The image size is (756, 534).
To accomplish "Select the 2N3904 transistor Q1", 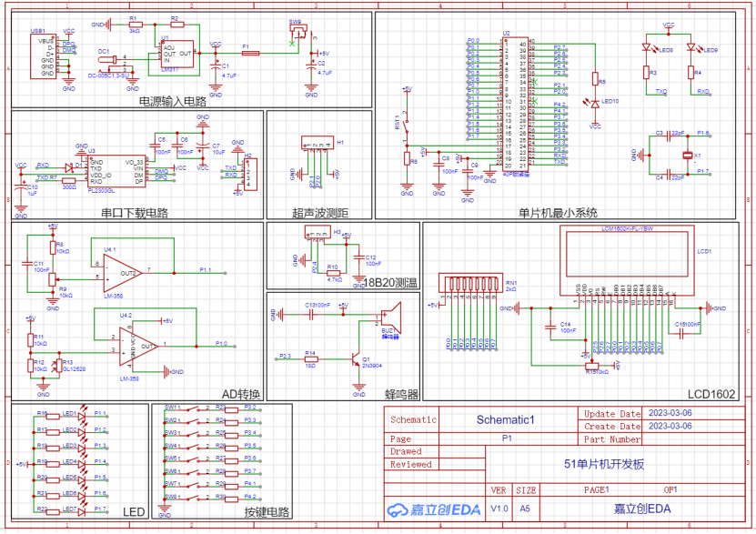I will point(356,358).
